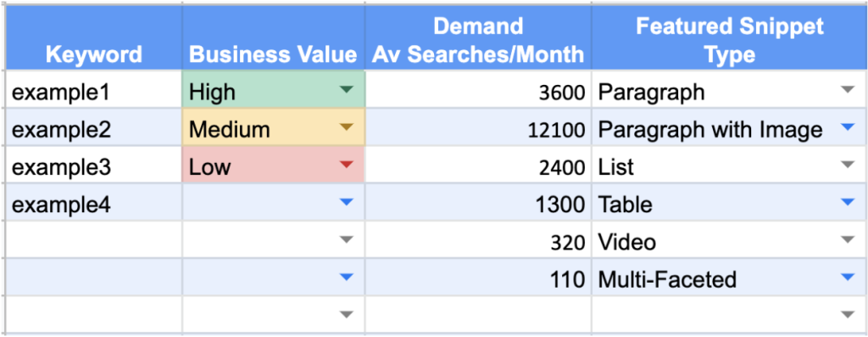Open the Multi-Faceted snippet type dropdown arrow

coord(848,277)
